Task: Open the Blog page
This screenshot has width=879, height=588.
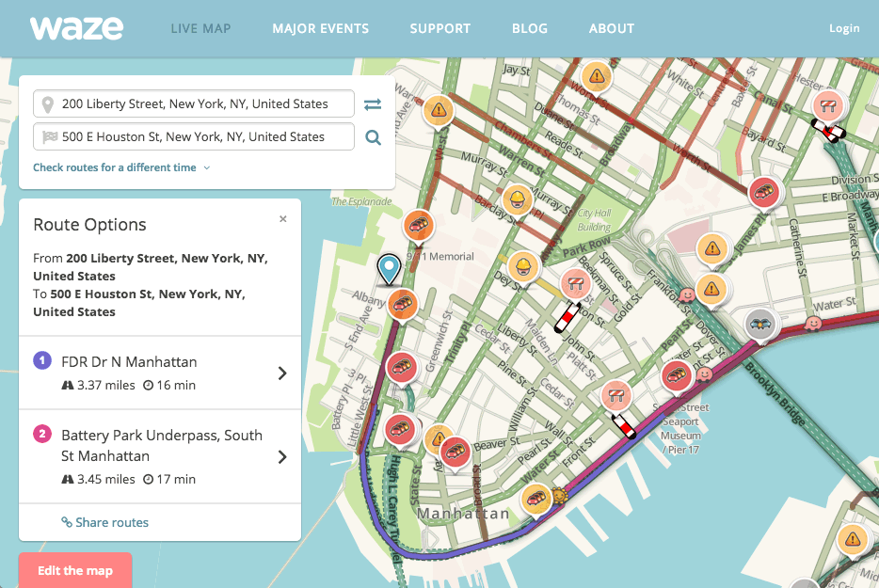Action: click(529, 28)
